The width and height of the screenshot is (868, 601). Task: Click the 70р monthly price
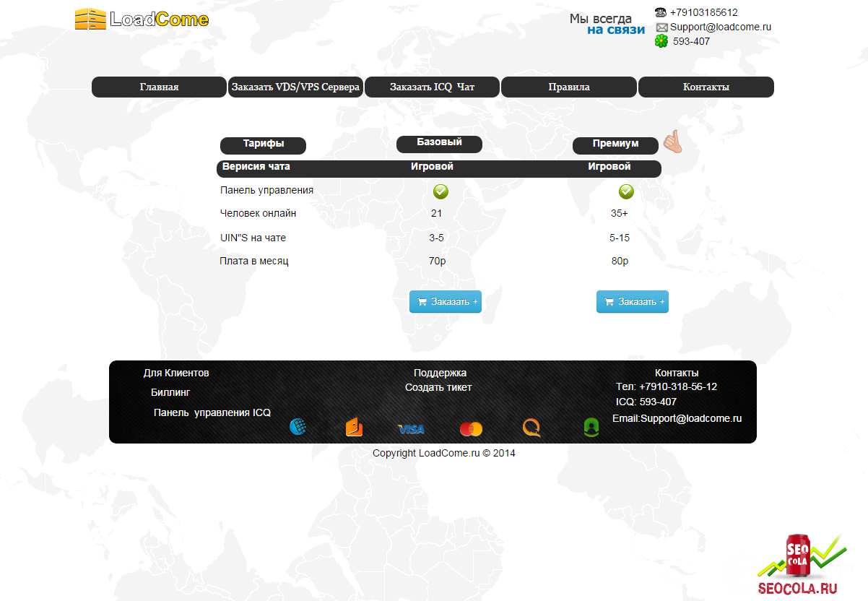438,261
